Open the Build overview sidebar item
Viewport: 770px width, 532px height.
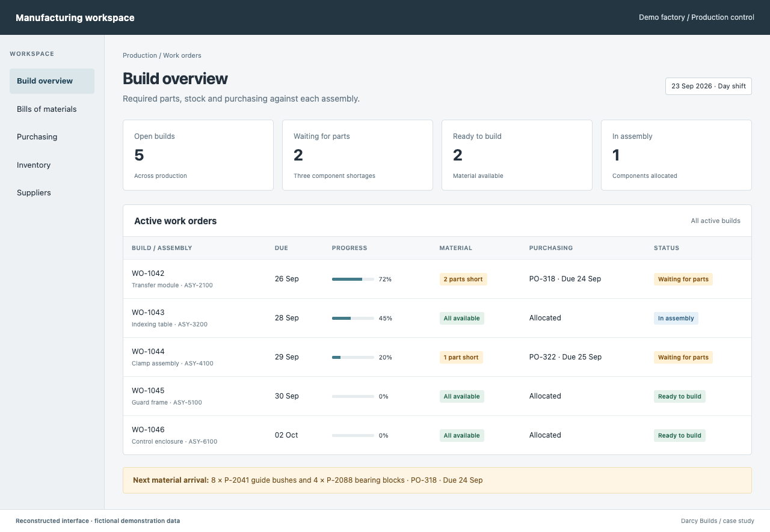(x=52, y=81)
